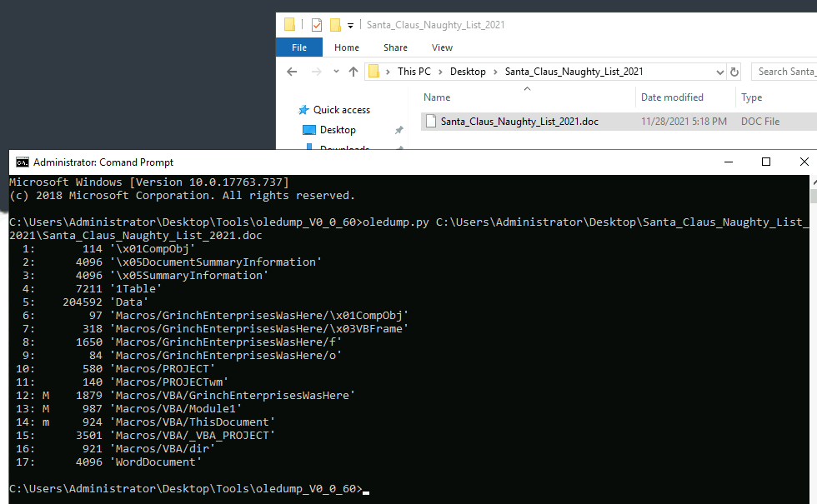The image size is (817, 504).
Task: Click the File Explorer window folder icon
Action: pos(290,24)
